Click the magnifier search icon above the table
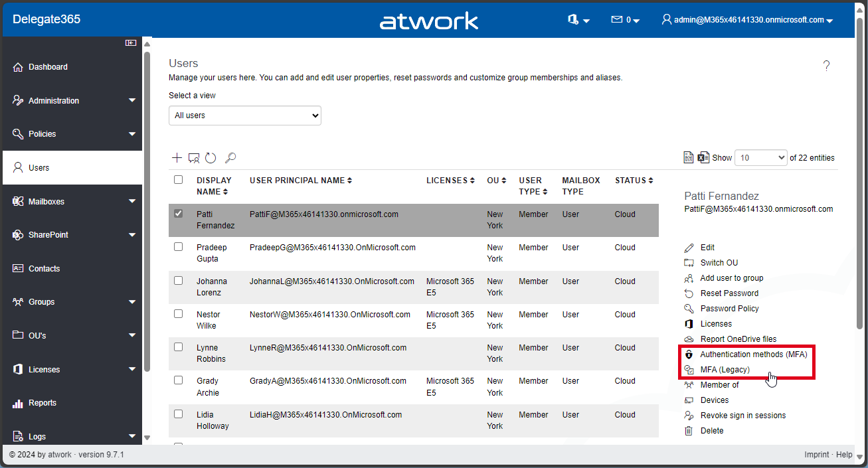868x468 pixels. [x=230, y=158]
